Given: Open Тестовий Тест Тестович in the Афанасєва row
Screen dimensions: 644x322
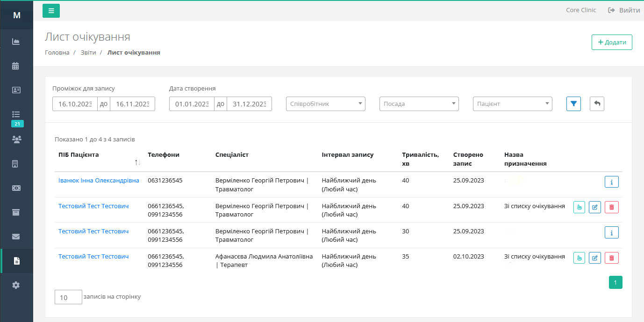Looking at the screenshot, I should coord(93,257).
